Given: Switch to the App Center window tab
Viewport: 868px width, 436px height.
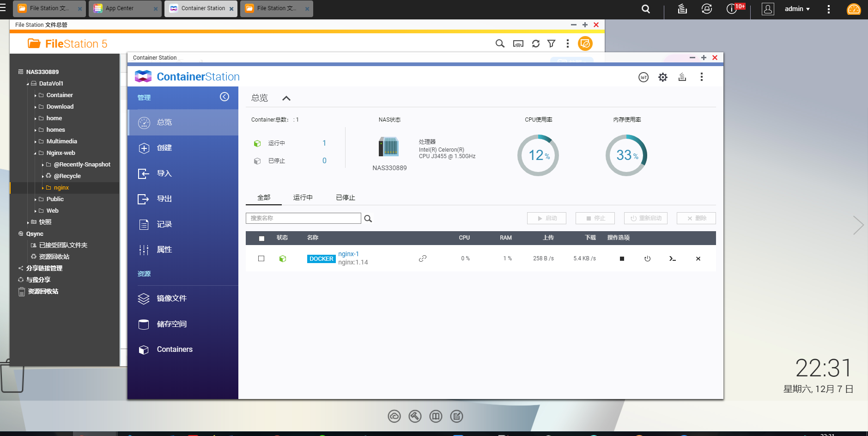Looking at the screenshot, I should [x=119, y=8].
